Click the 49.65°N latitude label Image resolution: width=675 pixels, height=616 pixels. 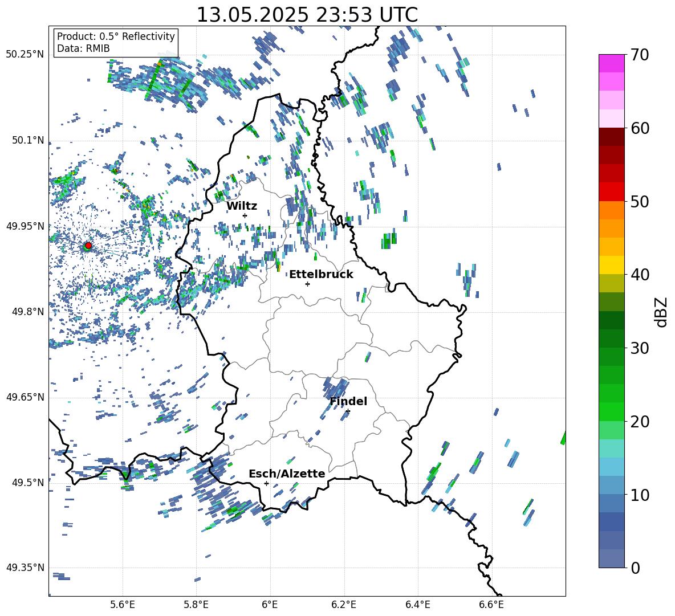(25, 397)
